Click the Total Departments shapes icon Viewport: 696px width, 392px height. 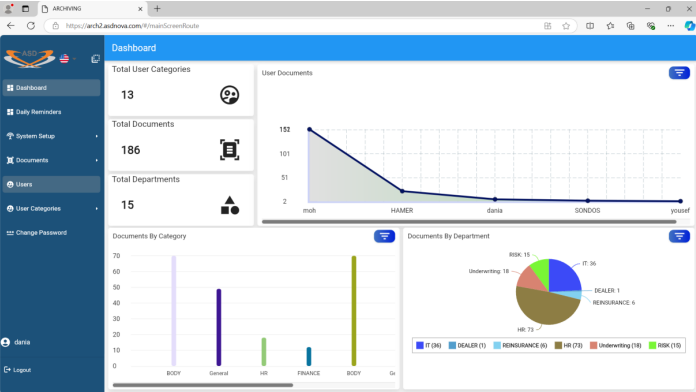[x=229, y=205]
